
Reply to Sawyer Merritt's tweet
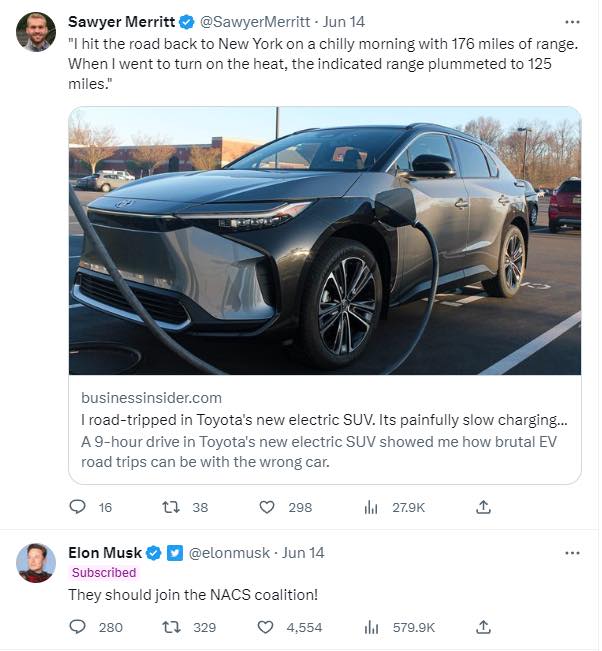pos(77,507)
